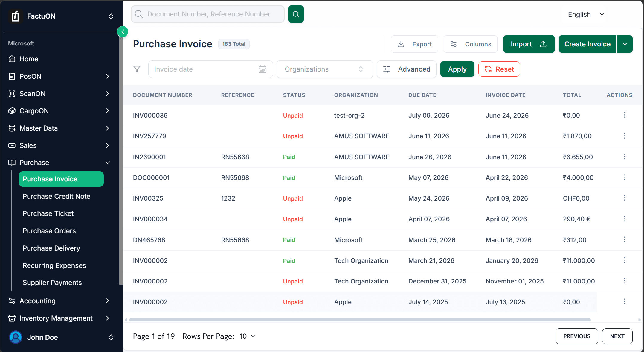
Task: Click John Doe's avatar icon
Action: click(16, 337)
